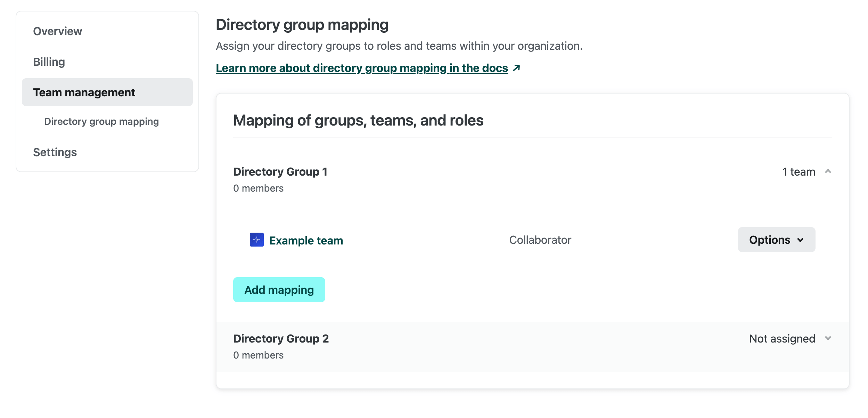This screenshot has height=418, width=868.
Task: Open the Example team link
Action: pyautogui.click(x=306, y=240)
